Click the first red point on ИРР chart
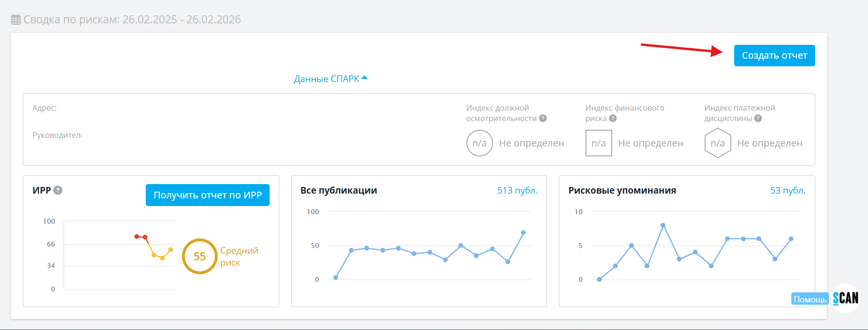Screen dimensions: 868x330 pyautogui.click(x=137, y=237)
